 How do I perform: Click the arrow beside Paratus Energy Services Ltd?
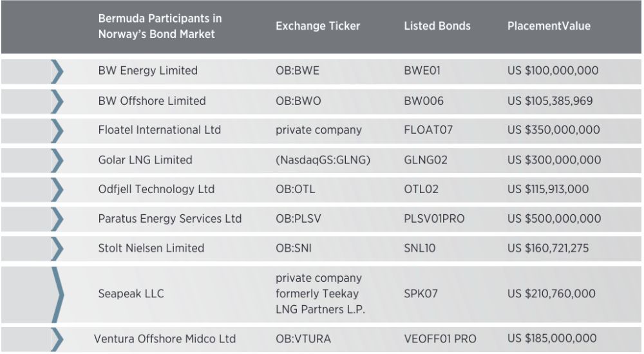(57, 219)
